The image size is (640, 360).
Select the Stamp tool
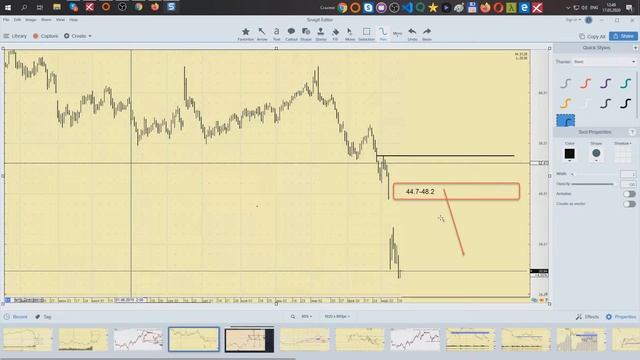coord(321,34)
